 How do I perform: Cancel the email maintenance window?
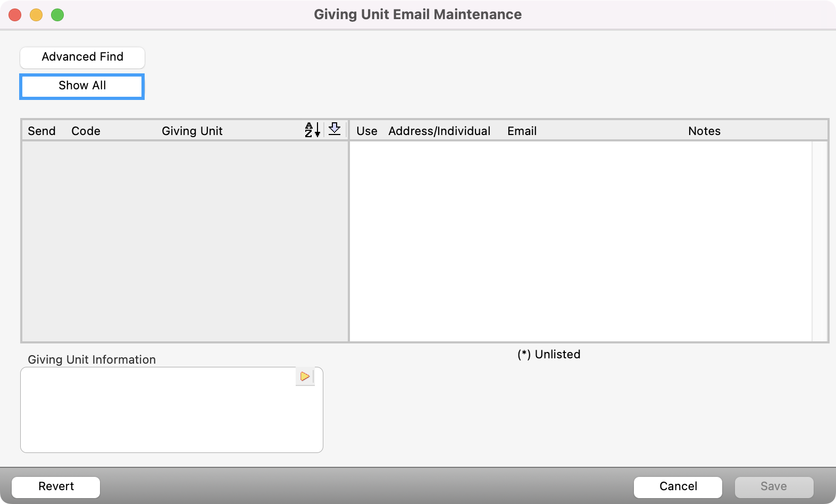click(678, 486)
